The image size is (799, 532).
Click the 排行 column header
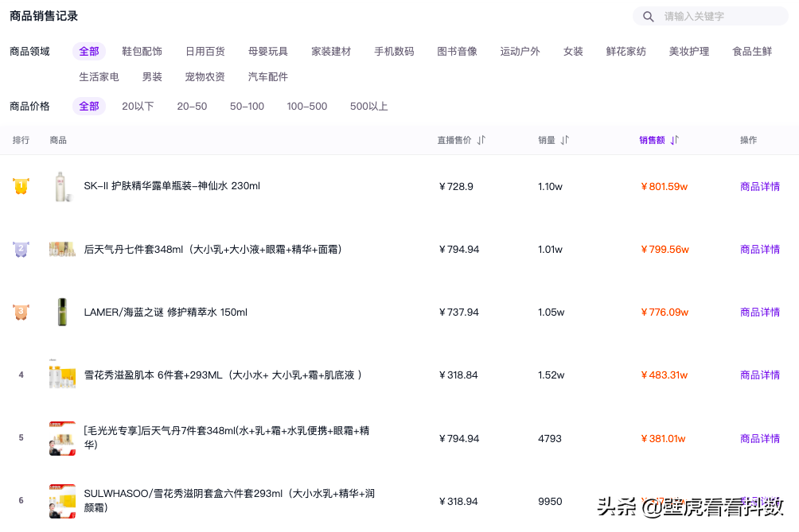pyautogui.click(x=21, y=140)
